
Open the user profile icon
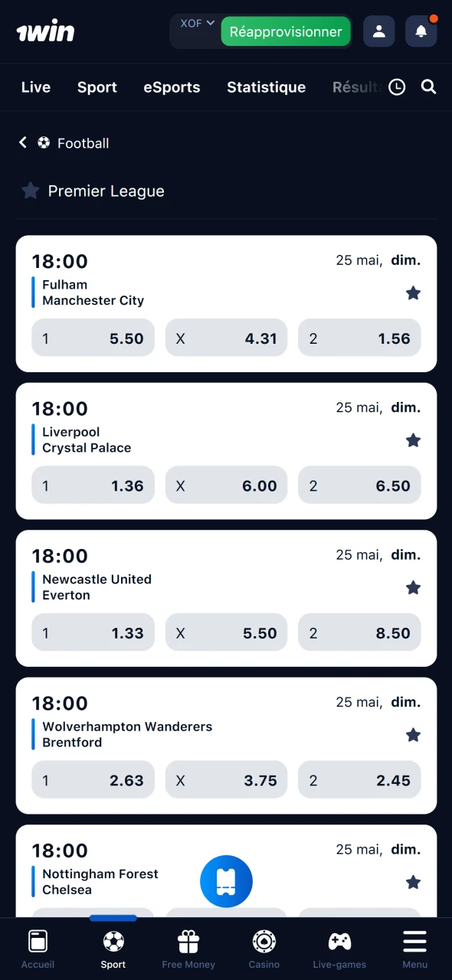pyautogui.click(x=379, y=31)
